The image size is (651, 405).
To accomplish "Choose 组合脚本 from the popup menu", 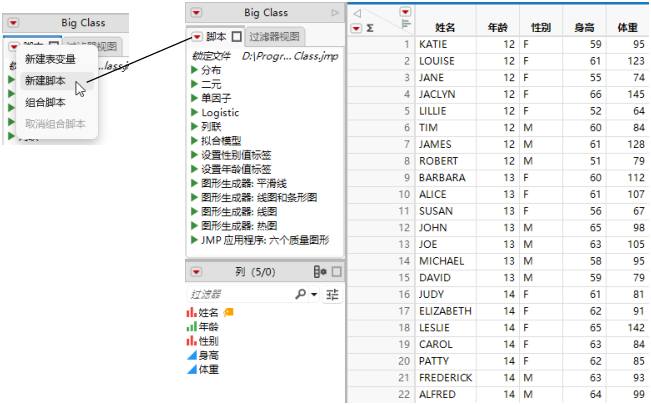I will coord(45,102).
